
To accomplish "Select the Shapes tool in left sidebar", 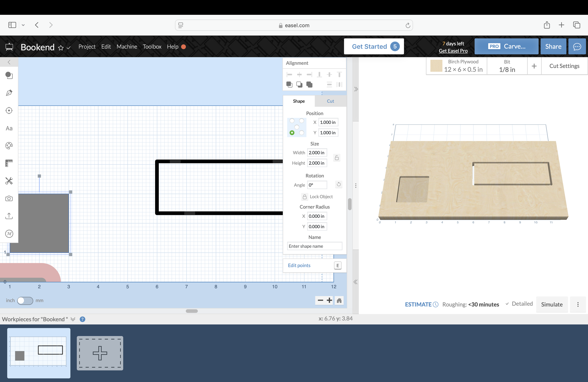I will click(9, 75).
